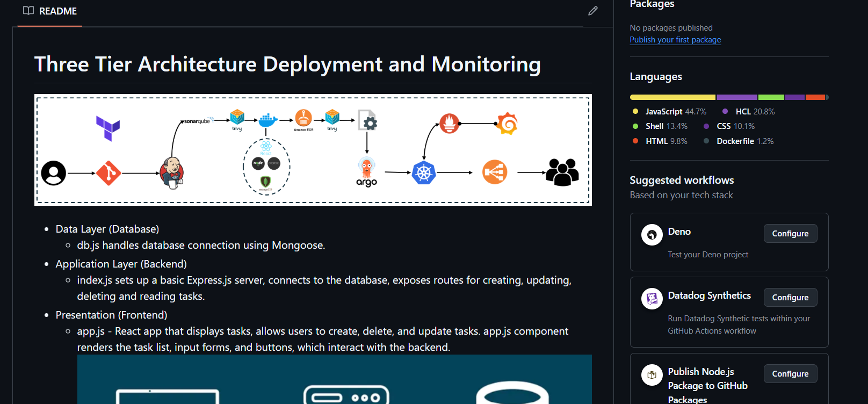Image resolution: width=868 pixels, height=404 pixels.
Task: Click the README book icon
Action: 28,11
